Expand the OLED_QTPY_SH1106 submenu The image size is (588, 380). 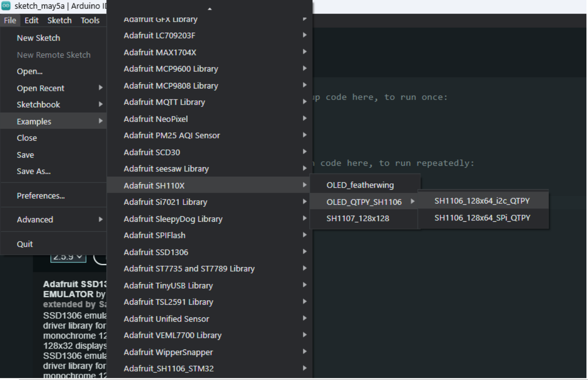[364, 202]
